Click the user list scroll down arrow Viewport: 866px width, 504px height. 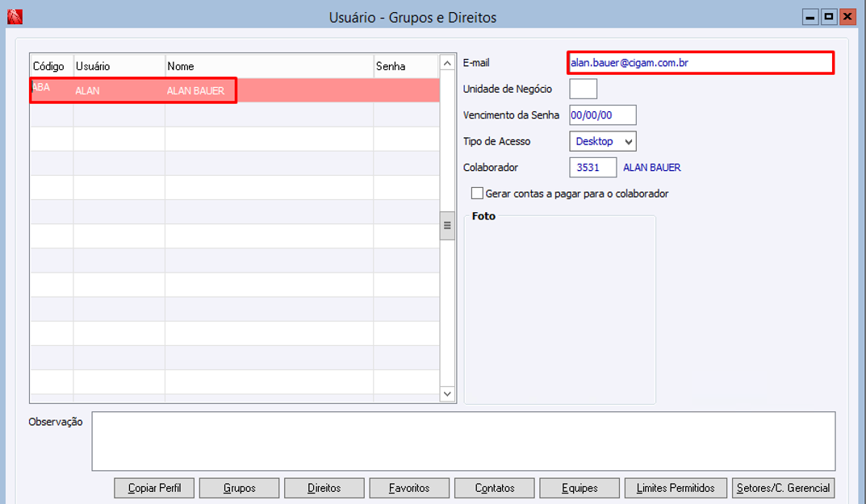point(447,394)
